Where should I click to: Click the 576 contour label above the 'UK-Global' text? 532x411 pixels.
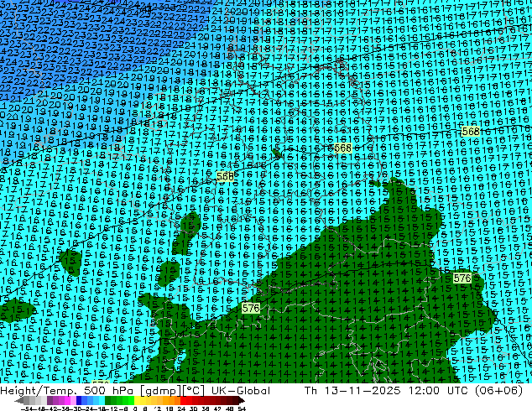(251, 308)
